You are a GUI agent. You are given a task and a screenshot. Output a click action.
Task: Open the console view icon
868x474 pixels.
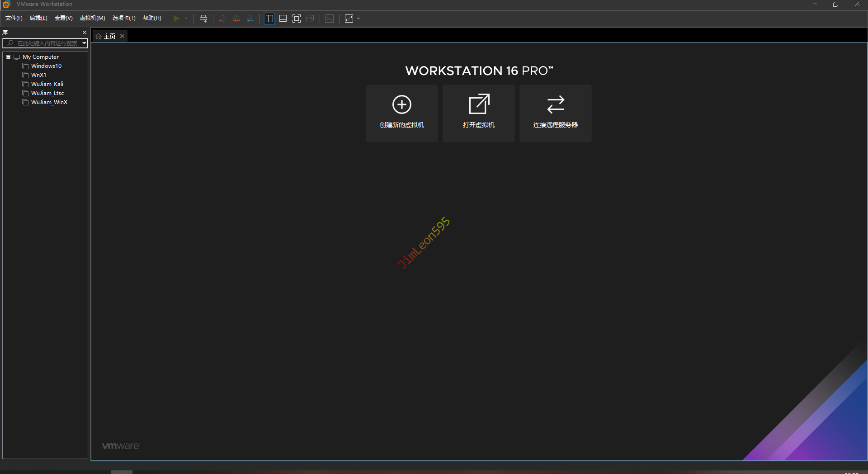click(x=330, y=19)
